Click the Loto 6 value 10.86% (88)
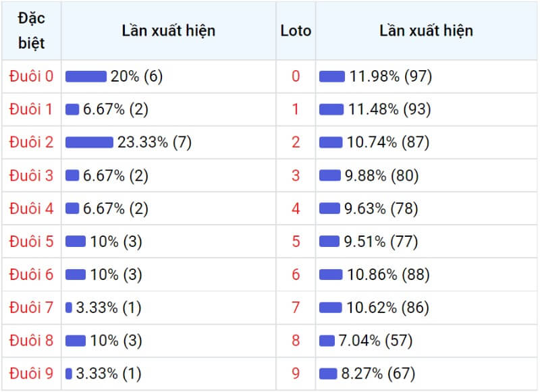The image size is (540, 392). (388, 275)
